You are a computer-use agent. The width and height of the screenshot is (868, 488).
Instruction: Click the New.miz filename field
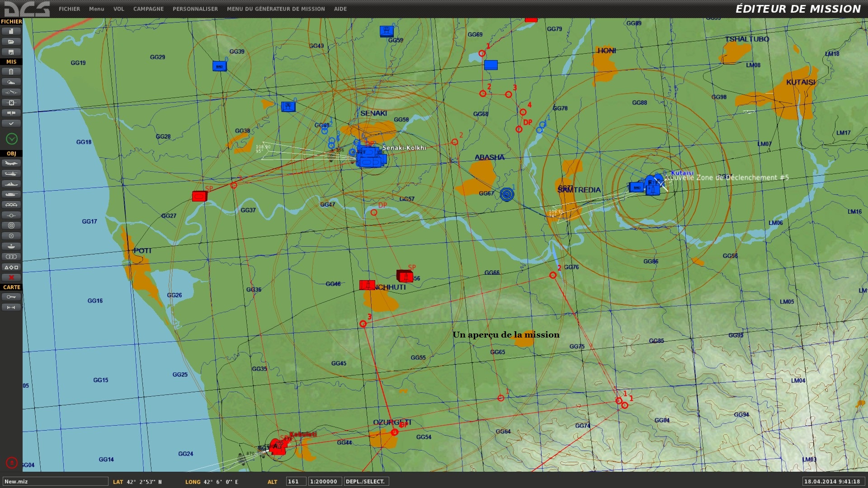coord(55,482)
